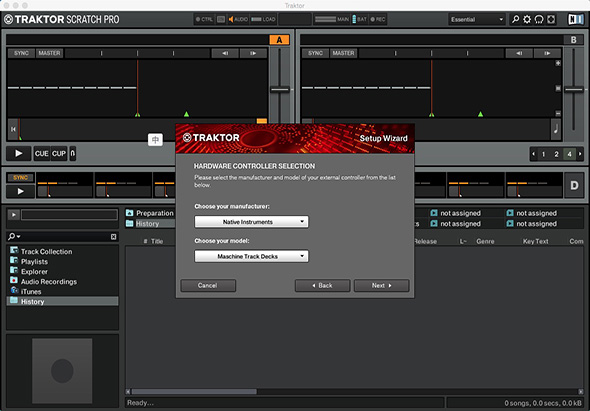Toggle MASTER on Deck B
This screenshot has height=411, width=590.
coord(343,53)
